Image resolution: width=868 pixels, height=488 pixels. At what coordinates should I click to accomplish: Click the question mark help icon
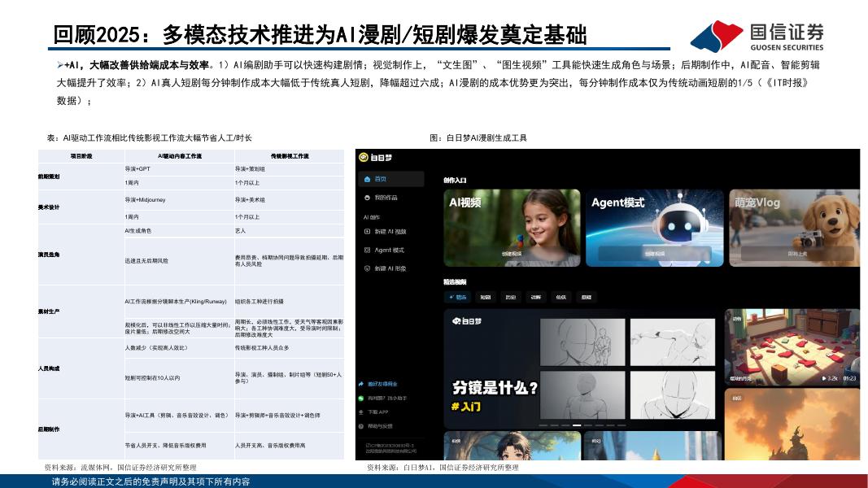tap(361, 426)
